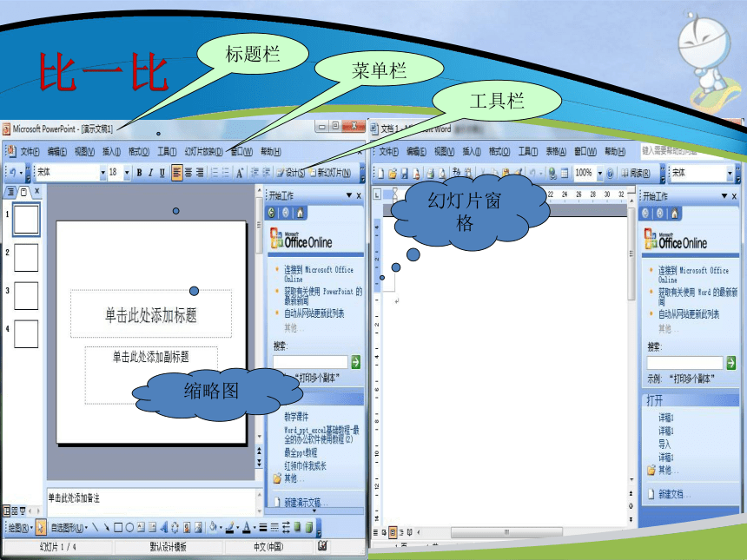Select the Oval drawing tool
Image resolution: width=747 pixels, height=560 pixels.
point(129,527)
